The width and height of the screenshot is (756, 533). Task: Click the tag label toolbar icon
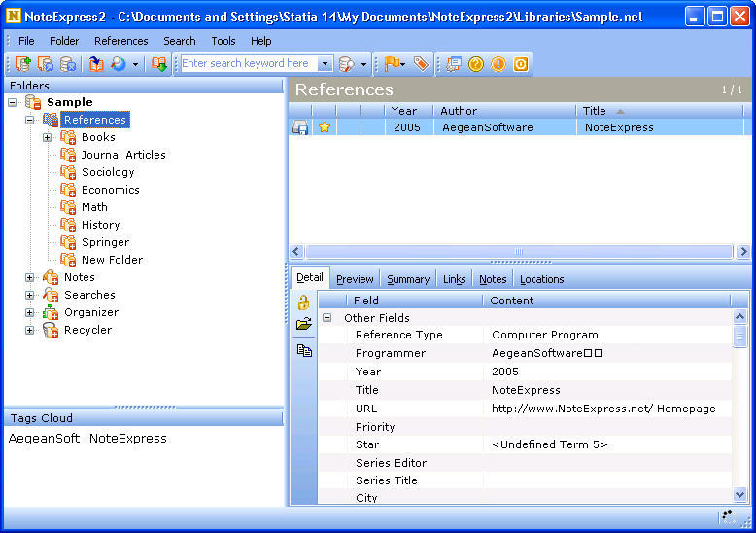tap(421, 64)
